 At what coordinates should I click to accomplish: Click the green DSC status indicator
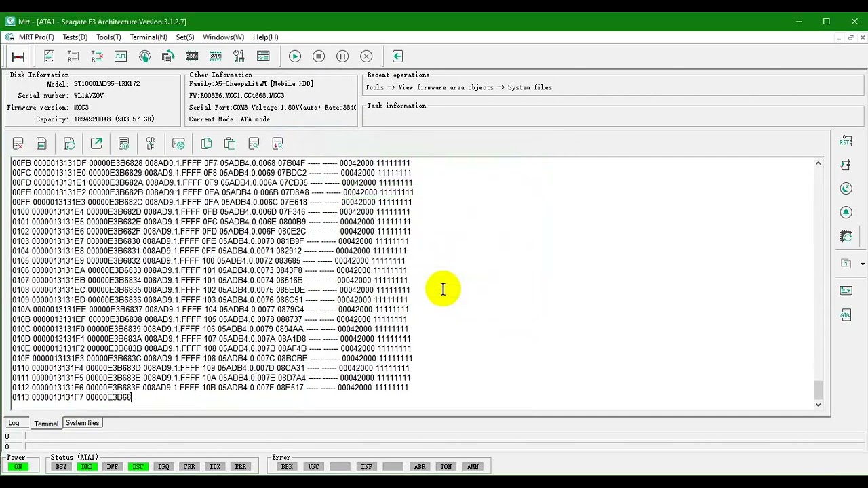[x=138, y=466]
